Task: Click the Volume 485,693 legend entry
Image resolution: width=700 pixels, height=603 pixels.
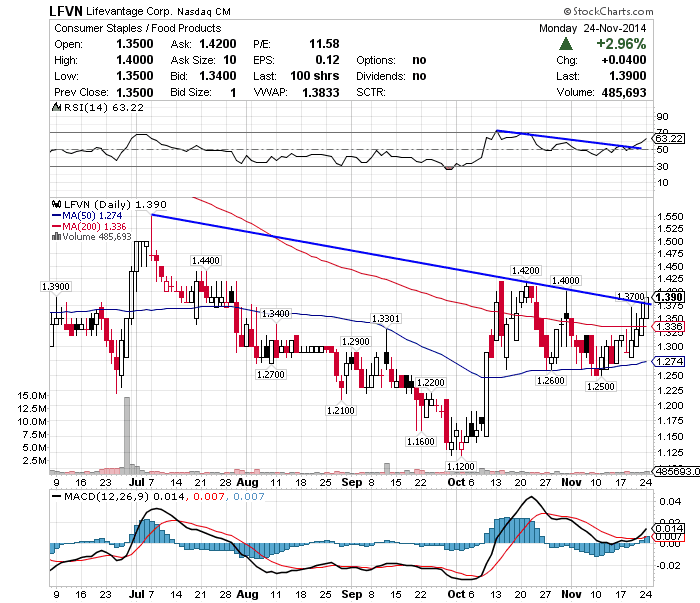Action: 97,237
